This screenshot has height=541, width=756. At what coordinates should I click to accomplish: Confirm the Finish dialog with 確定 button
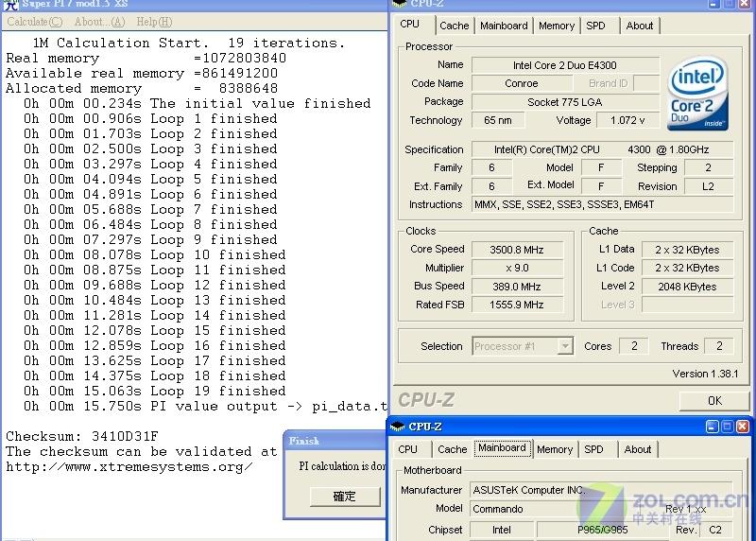coord(345,497)
